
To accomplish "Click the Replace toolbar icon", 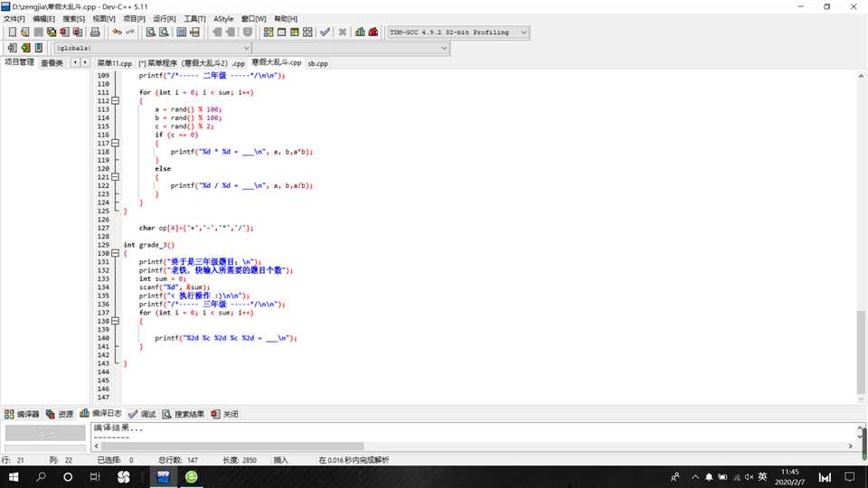I will pos(164,33).
